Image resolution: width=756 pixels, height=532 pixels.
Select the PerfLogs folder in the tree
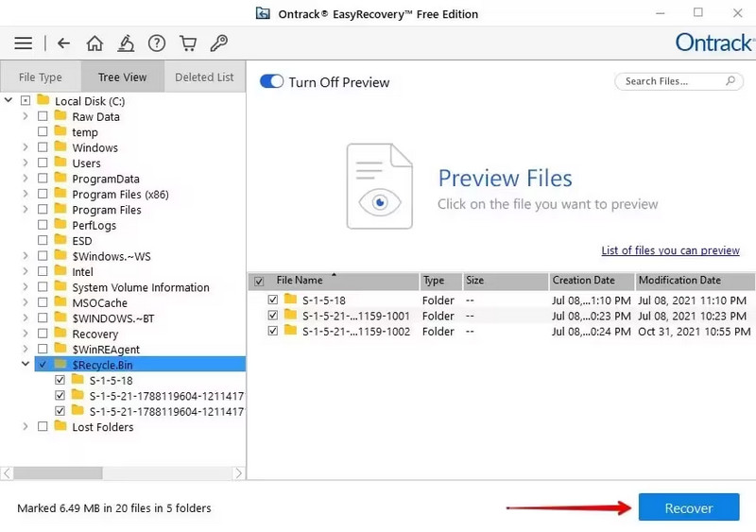[x=94, y=225]
